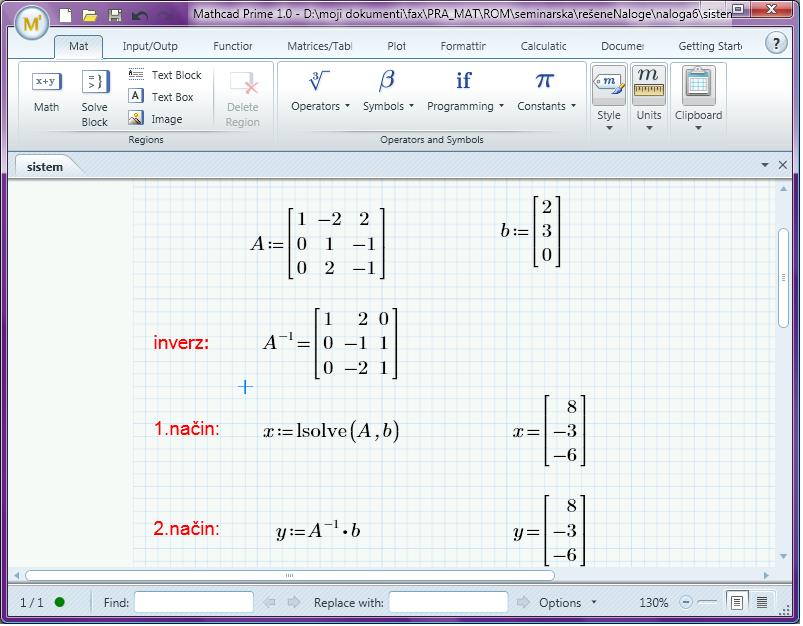Open the Matrices/Tables ribbon tab

click(x=319, y=46)
